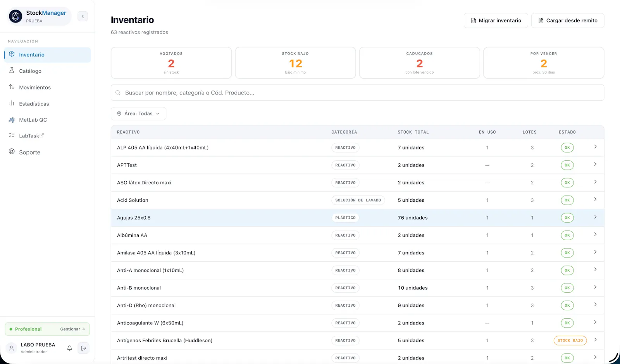Viewport: 620px width, 364px height.
Task: Click the REACTIVO column header
Action: click(x=128, y=132)
